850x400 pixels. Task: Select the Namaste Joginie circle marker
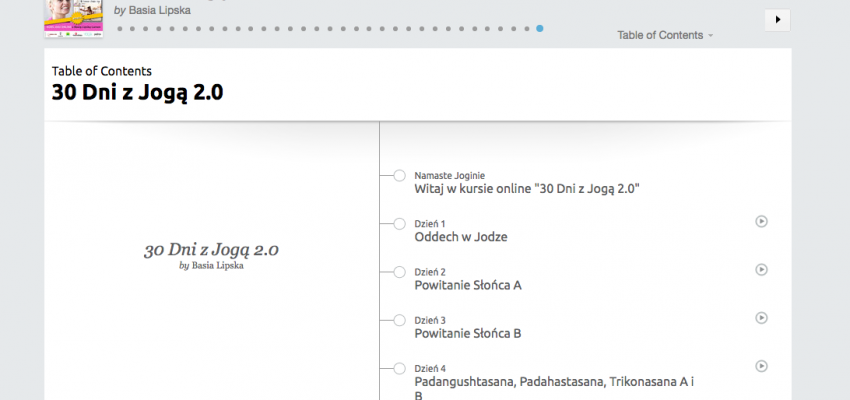399,176
